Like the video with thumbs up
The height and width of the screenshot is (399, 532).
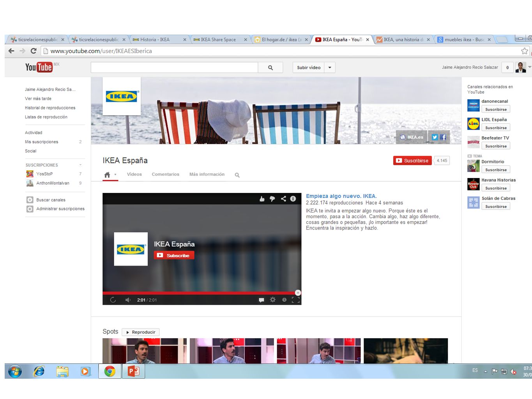262,199
